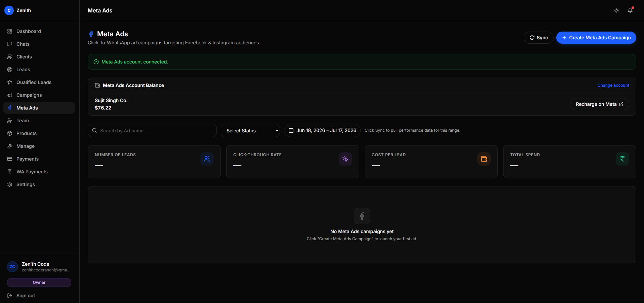
Task: Click the Zenith Code profile name
Action: 36,264
